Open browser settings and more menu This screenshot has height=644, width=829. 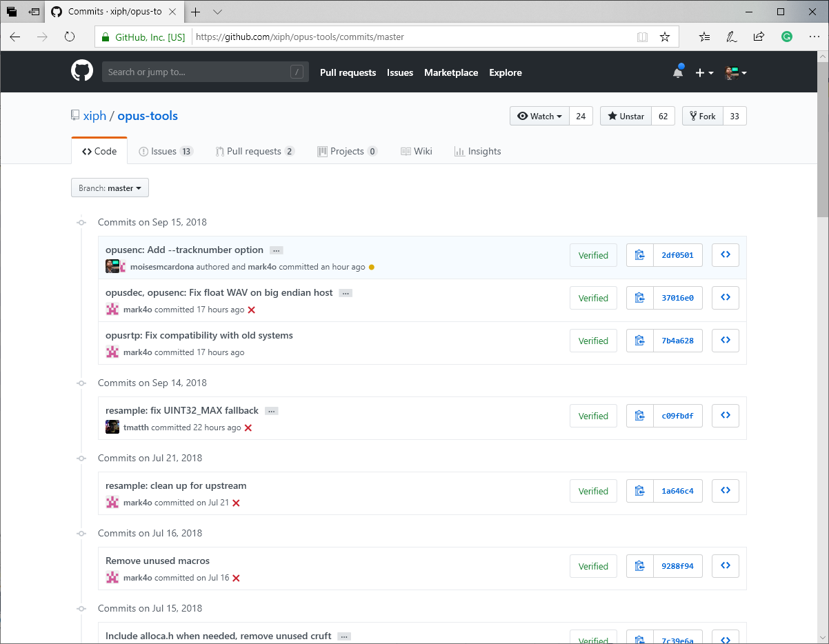(x=813, y=37)
